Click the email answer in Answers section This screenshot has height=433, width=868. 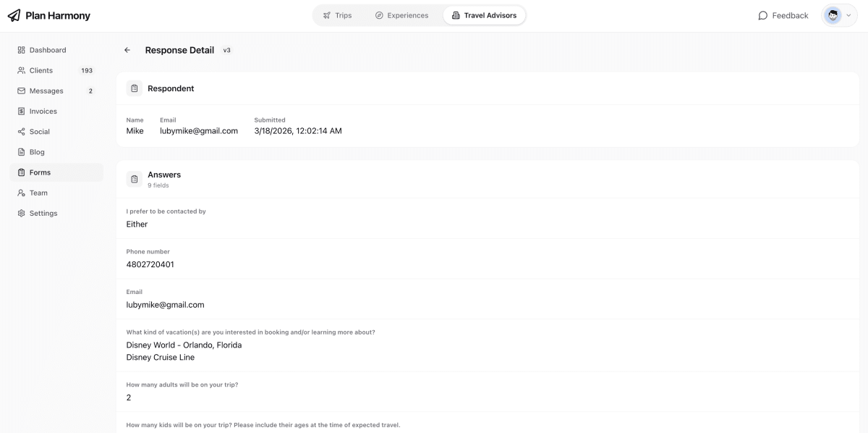click(x=165, y=305)
